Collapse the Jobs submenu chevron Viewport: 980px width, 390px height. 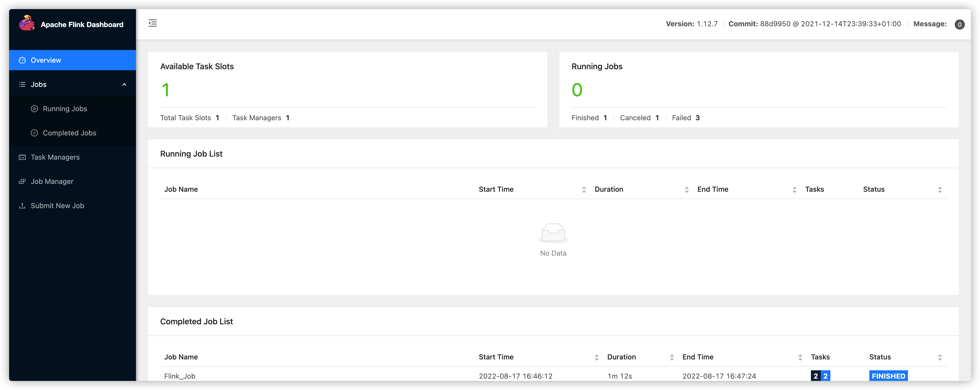coord(124,84)
